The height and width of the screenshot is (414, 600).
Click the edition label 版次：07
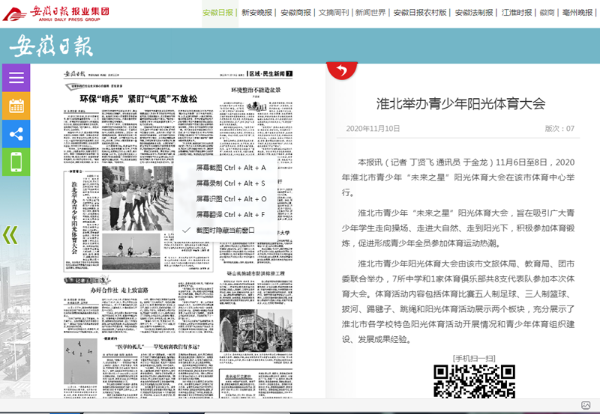(x=559, y=129)
